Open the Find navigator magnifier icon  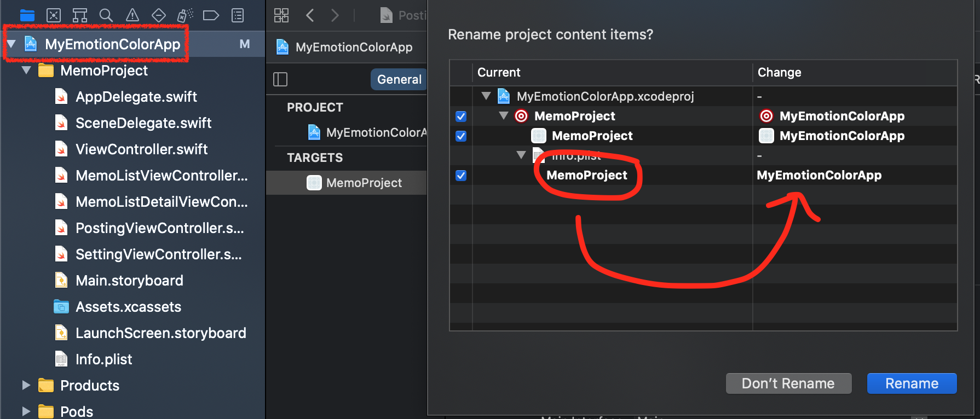[106, 15]
